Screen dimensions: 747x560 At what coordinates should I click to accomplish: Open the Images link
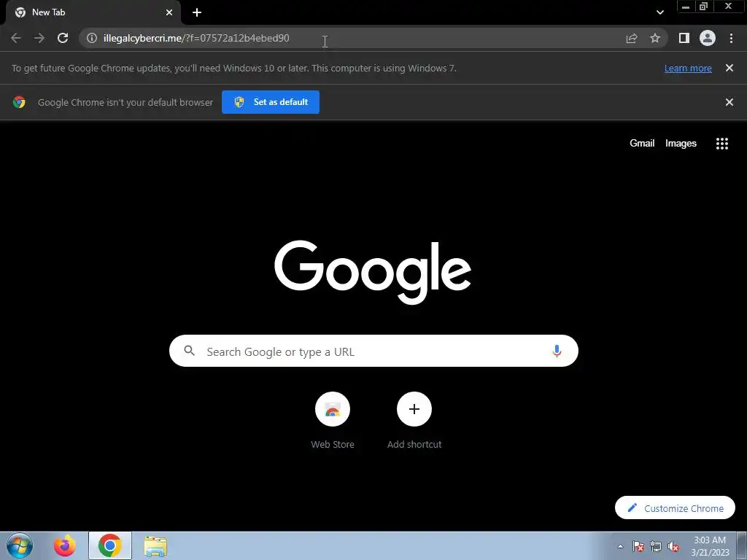coord(681,144)
